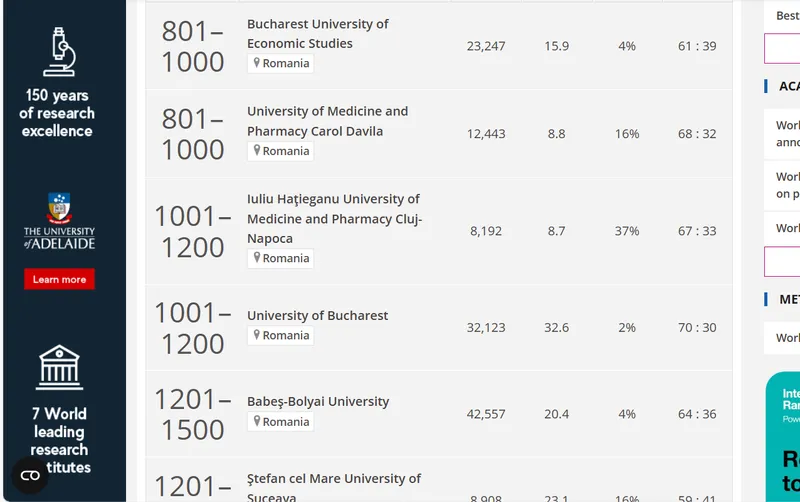Open University of Medicine and Pharmacy Carol Davila

click(328, 121)
